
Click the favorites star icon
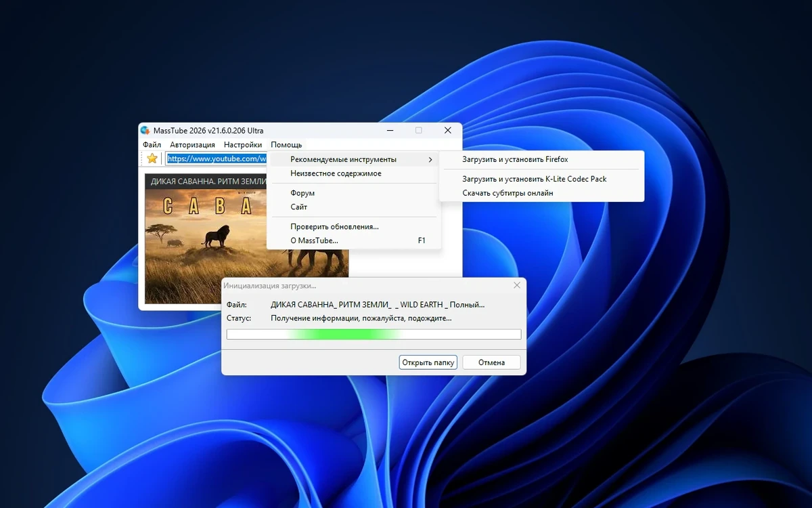coord(152,158)
